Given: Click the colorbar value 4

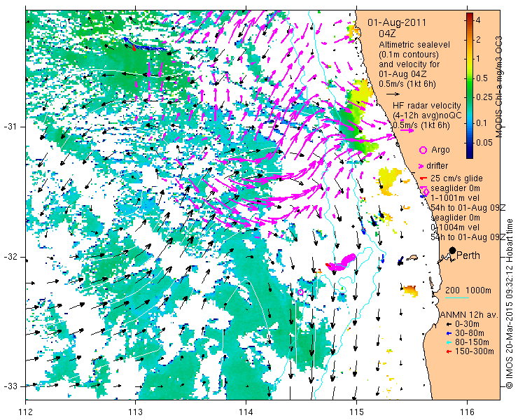Looking at the screenshot, I should (x=477, y=20).
